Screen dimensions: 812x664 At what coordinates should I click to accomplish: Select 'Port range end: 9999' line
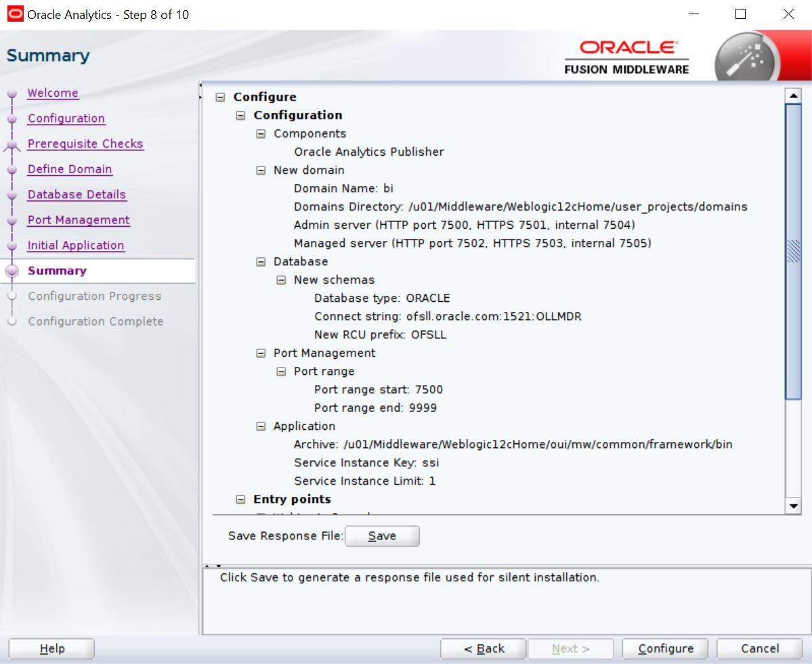coord(375,408)
